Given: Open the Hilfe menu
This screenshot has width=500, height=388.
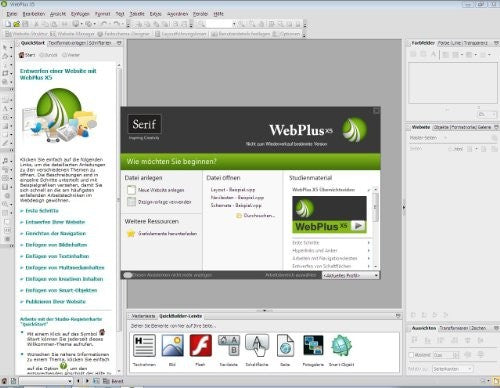Looking at the screenshot, I should coord(218,14).
